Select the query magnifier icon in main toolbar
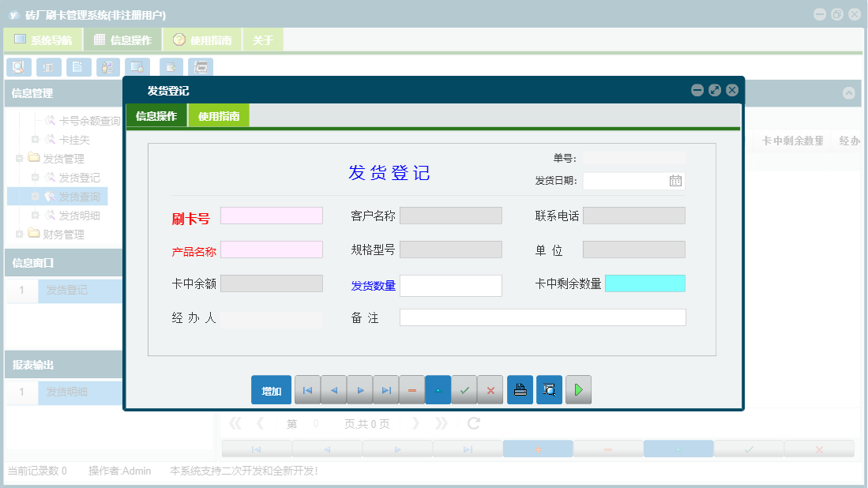The width and height of the screenshot is (868, 488). coord(18,67)
